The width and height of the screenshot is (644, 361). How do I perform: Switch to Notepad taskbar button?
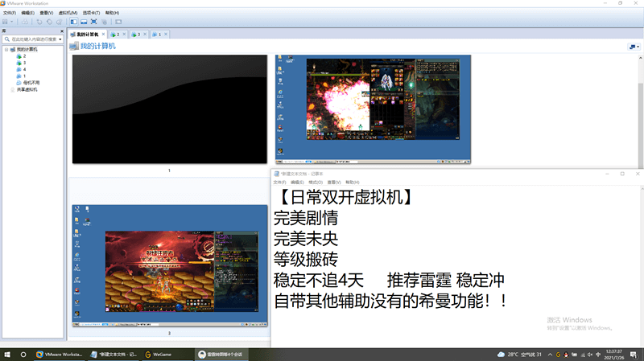pos(114,355)
